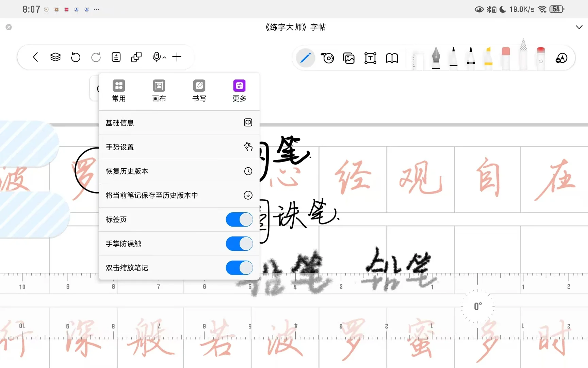Insert an image with the picture icon
This screenshot has width=588, height=368.
click(349, 58)
